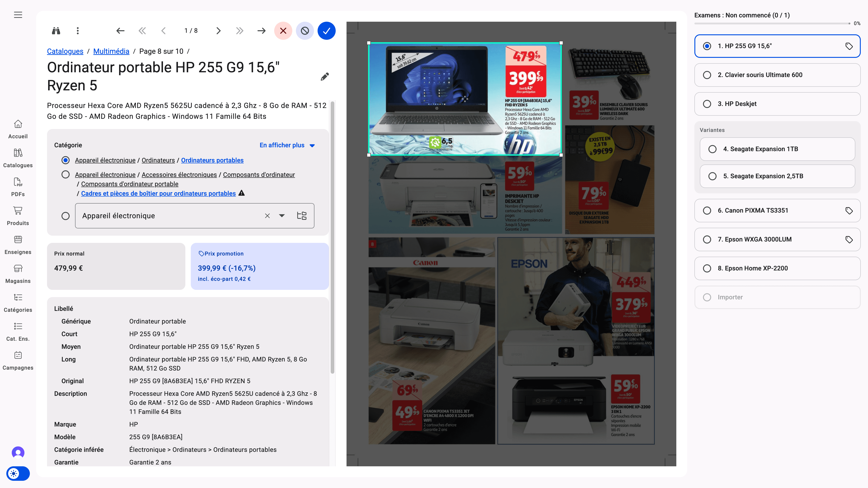The width and height of the screenshot is (868, 488).
Task: Click the Prix promotion card
Action: [259, 266]
